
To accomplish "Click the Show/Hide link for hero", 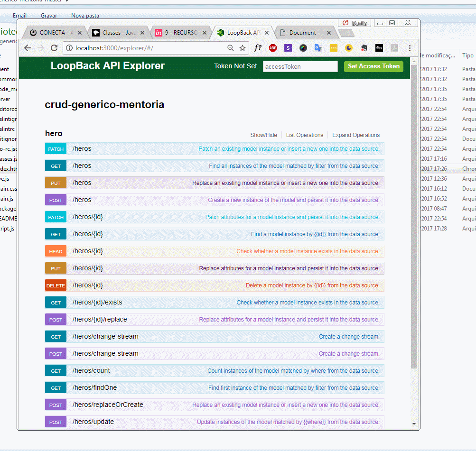I will click(x=263, y=135).
